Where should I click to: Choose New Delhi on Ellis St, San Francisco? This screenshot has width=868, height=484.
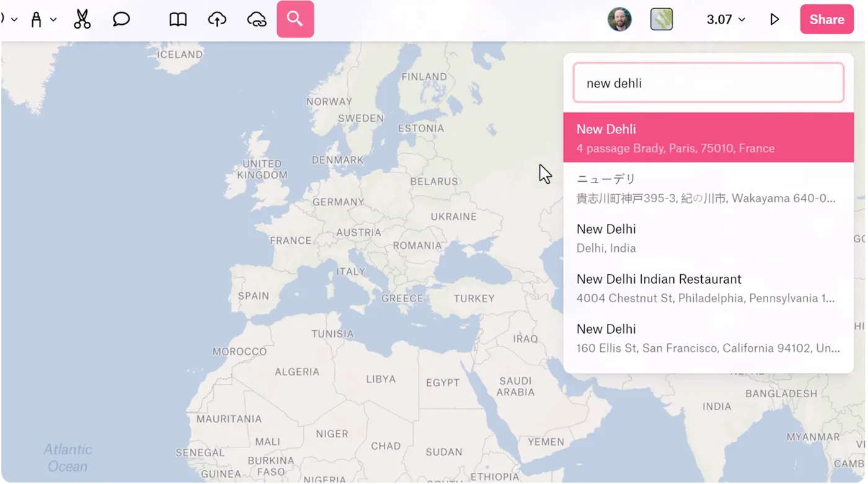tap(708, 338)
